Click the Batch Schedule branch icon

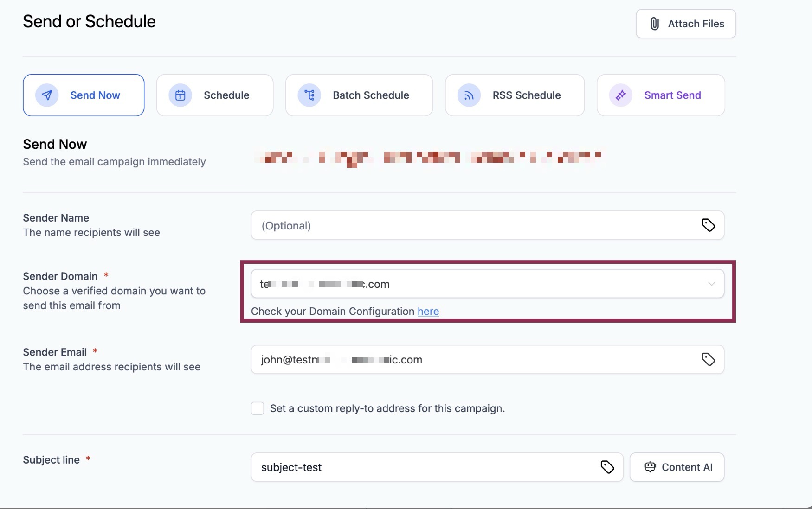[x=309, y=95]
